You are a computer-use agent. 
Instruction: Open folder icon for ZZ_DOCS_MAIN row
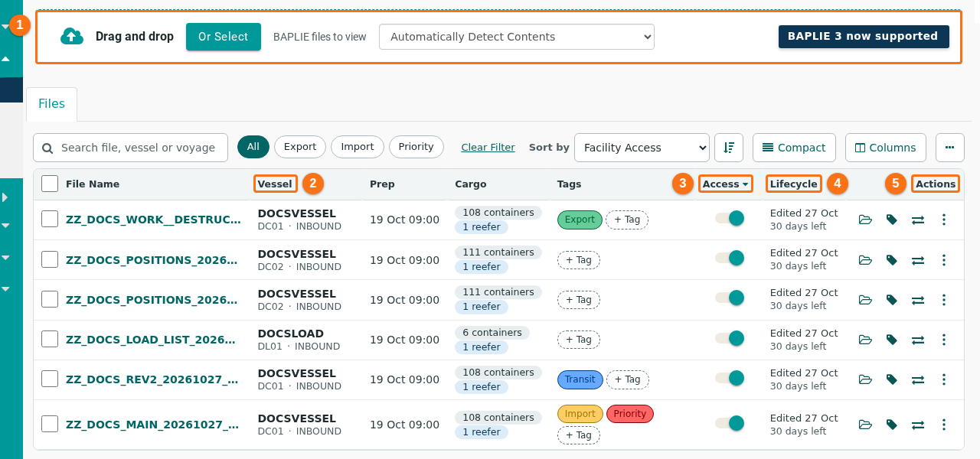[x=865, y=425]
